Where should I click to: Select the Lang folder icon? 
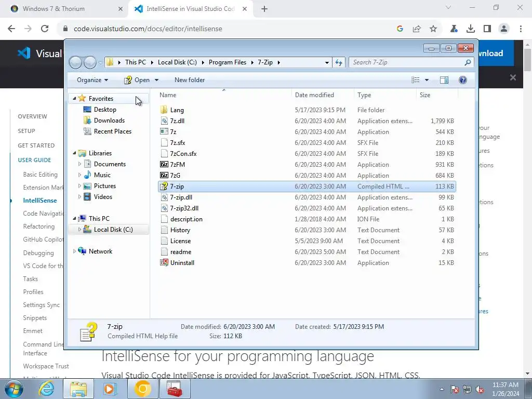pyautogui.click(x=164, y=110)
